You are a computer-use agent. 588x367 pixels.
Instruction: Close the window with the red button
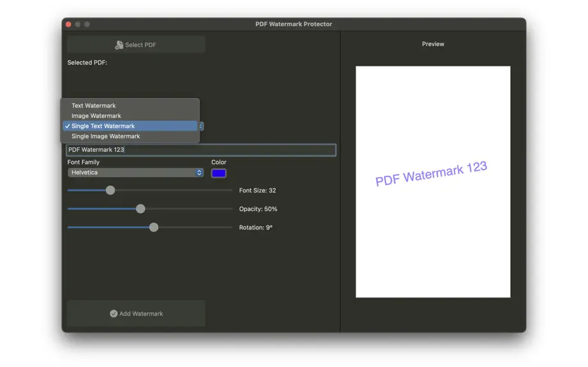pos(68,24)
